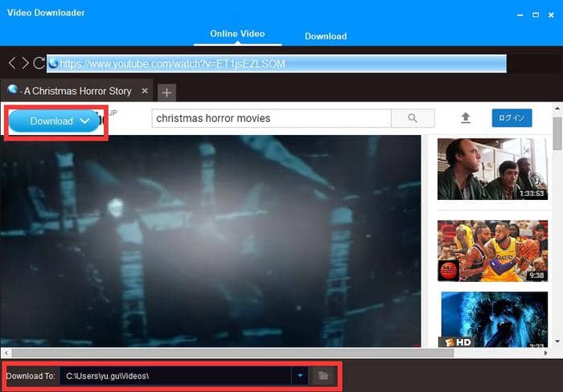The height and width of the screenshot is (392, 563).
Task: Go back with the browser back arrow
Action: point(12,63)
